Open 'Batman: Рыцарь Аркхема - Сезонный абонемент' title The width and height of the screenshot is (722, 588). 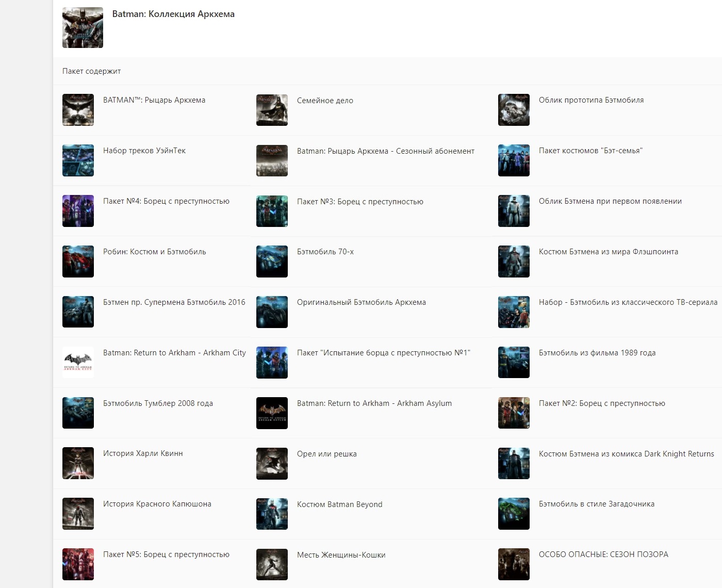(386, 151)
